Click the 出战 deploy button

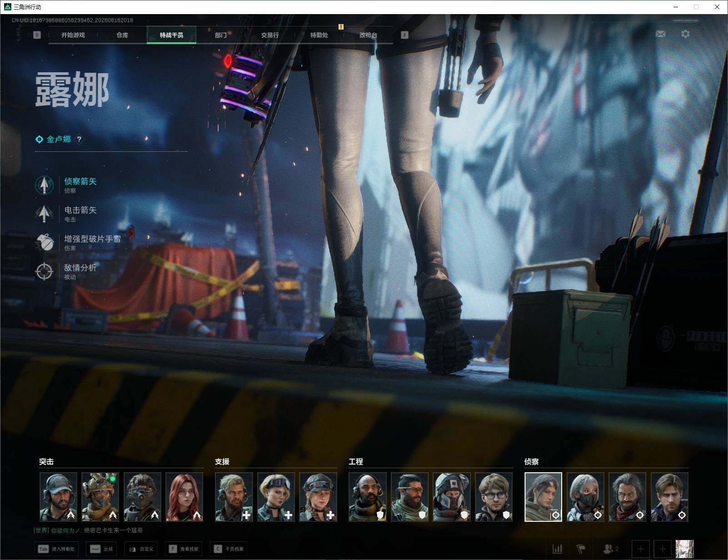102,549
